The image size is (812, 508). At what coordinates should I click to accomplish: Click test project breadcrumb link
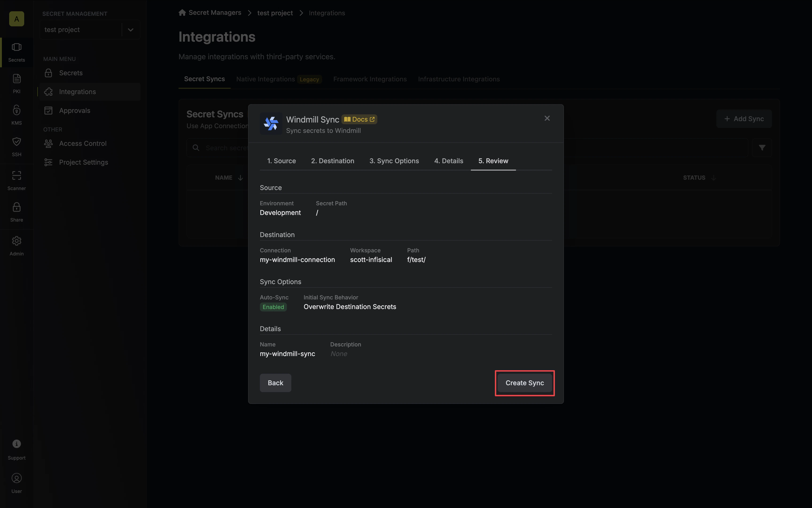(x=275, y=13)
